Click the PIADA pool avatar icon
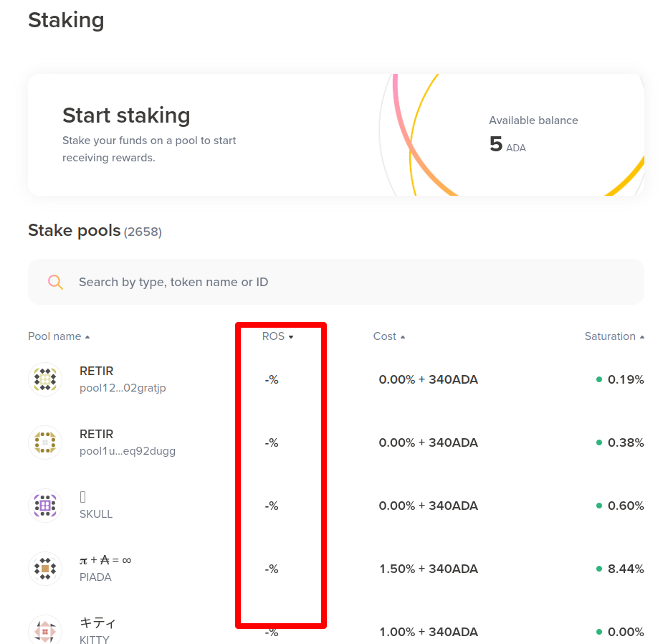This screenshot has height=644, width=668. (45, 569)
